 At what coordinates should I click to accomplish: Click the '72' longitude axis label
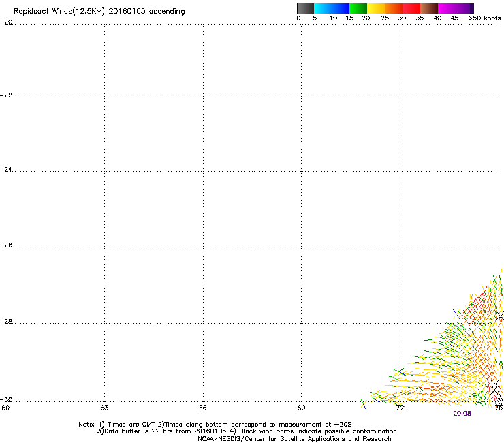point(400,408)
